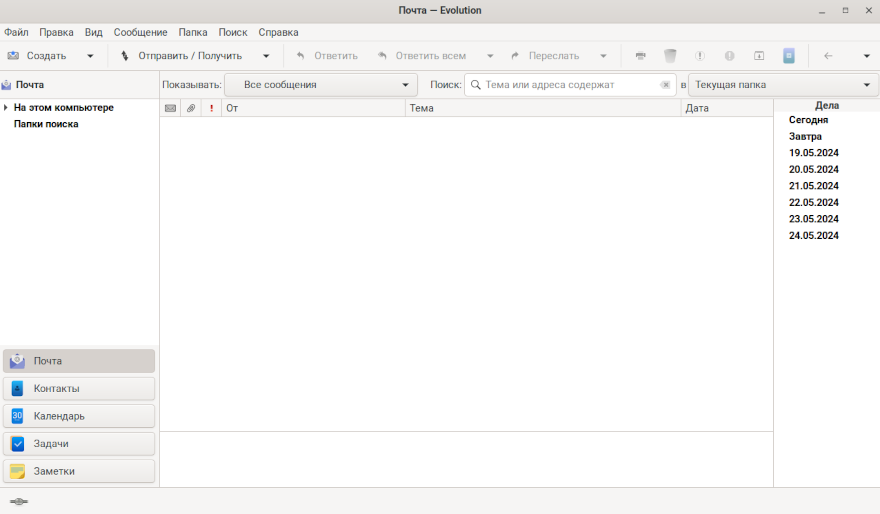Click the Создать new message button

click(x=38, y=56)
